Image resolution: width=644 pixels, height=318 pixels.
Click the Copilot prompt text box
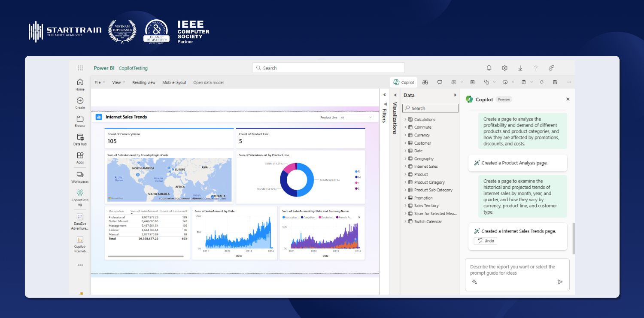[517, 275]
